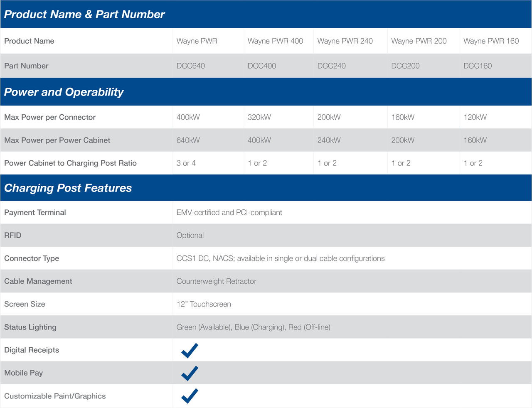This screenshot has height=408, width=532.
Task: Click the 'Mobile Pay' label
Action: (x=23, y=373)
